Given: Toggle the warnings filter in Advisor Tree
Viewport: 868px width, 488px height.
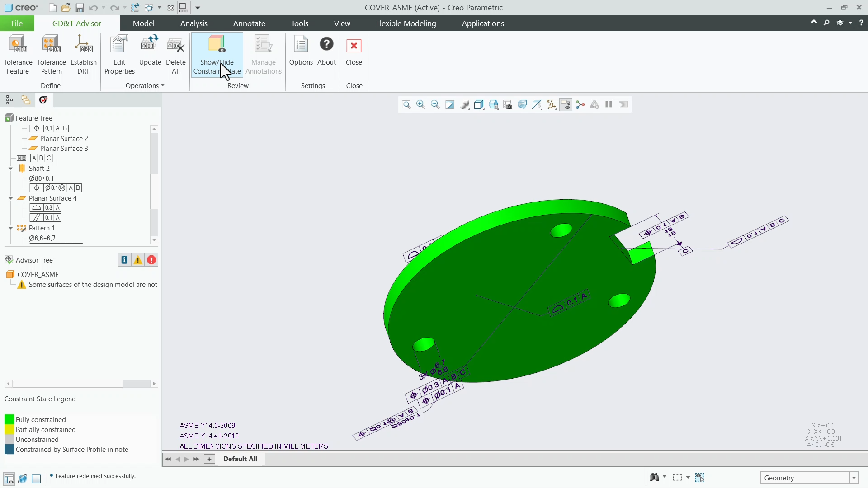Looking at the screenshot, I should pos(138,260).
